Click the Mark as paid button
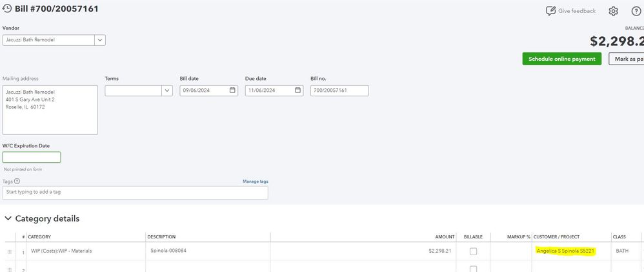The width and height of the screenshot is (644, 272). [628, 59]
